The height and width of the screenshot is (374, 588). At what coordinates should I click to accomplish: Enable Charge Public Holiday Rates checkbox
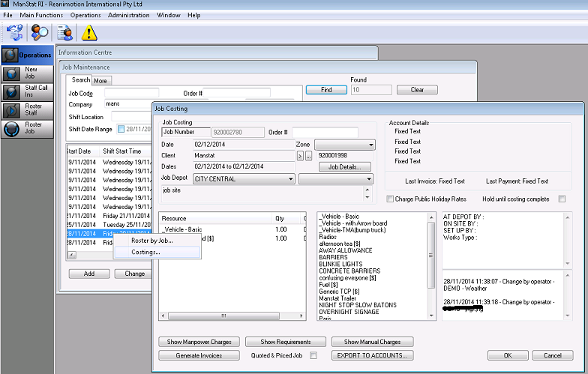click(389, 199)
